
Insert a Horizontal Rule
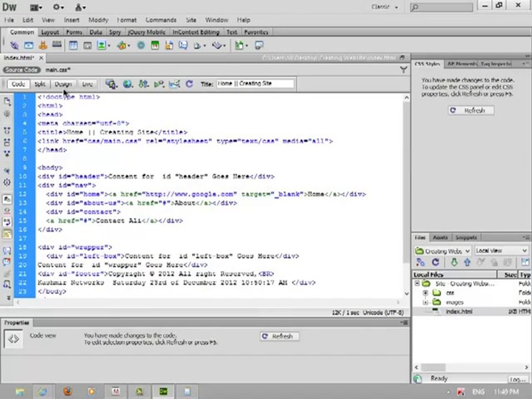(57, 45)
